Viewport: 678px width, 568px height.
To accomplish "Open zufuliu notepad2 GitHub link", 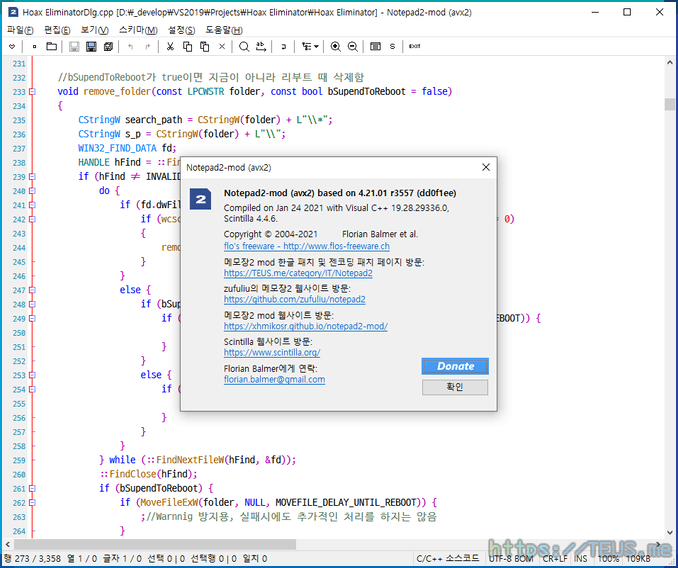I will point(294,299).
